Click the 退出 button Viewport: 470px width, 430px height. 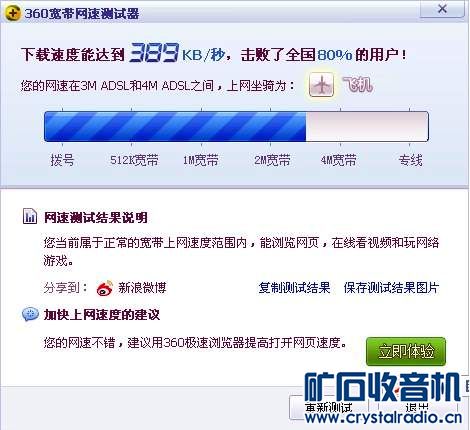point(418,407)
